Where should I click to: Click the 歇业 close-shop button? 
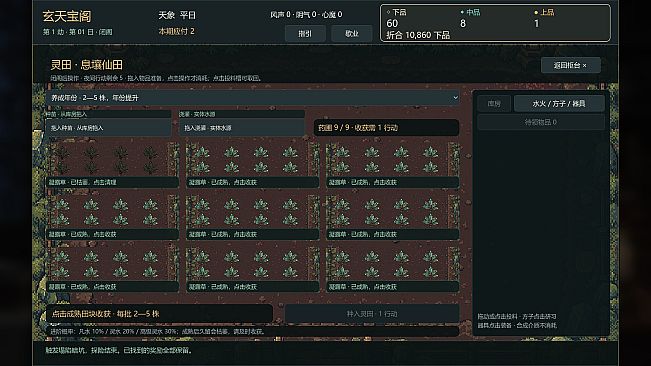pos(352,34)
